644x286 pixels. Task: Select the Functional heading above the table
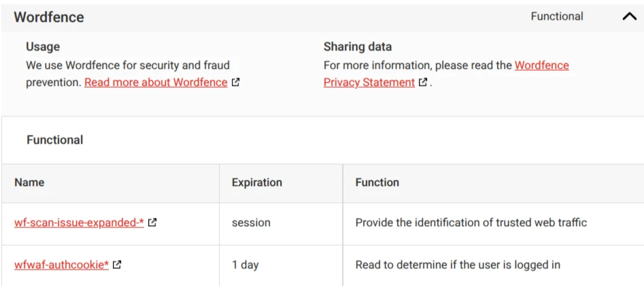coord(55,140)
